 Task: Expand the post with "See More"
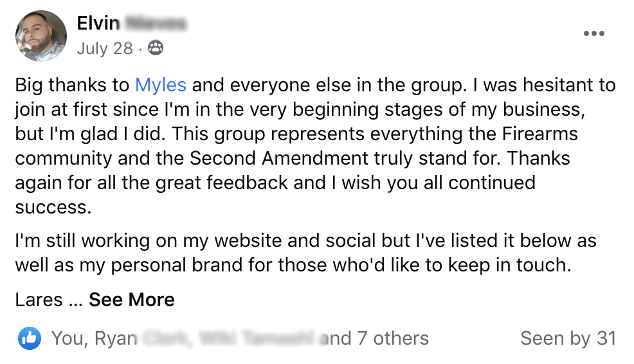(x=132, y=300)
